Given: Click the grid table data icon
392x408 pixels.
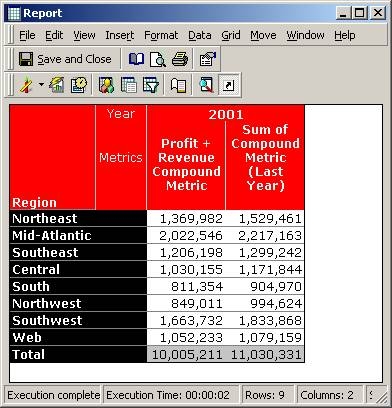Looking at the screenshot, I should (129, 85).
